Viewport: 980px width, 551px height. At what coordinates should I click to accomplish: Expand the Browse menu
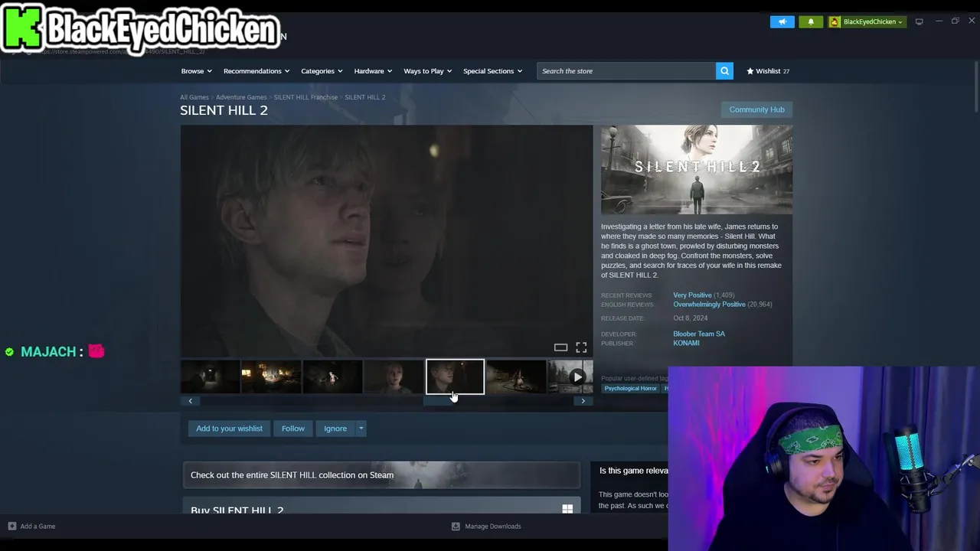coord(196,71)
